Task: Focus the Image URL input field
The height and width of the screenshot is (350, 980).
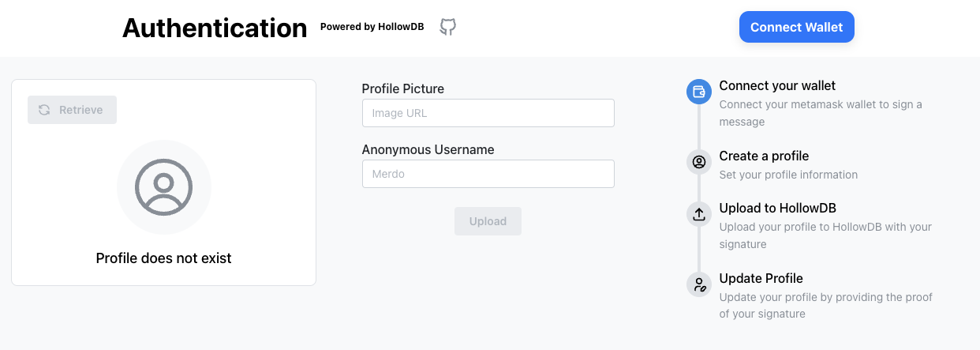Action: click(x=488, y=113)
